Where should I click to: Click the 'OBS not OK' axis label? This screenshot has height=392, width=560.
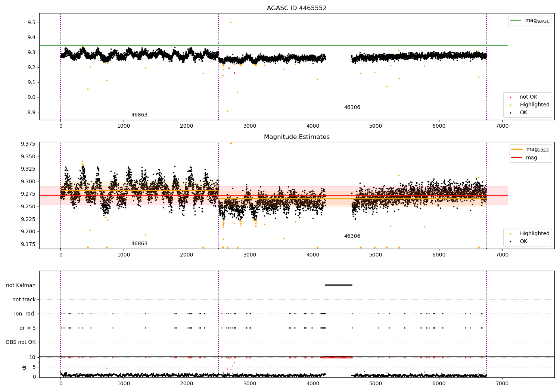21,342
